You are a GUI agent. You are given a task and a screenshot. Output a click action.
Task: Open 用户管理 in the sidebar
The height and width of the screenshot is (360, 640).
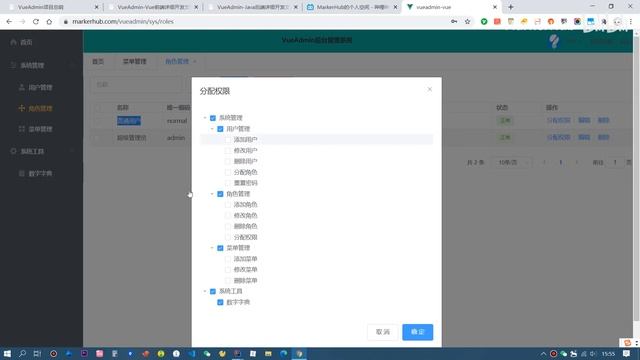click(41, 87)
